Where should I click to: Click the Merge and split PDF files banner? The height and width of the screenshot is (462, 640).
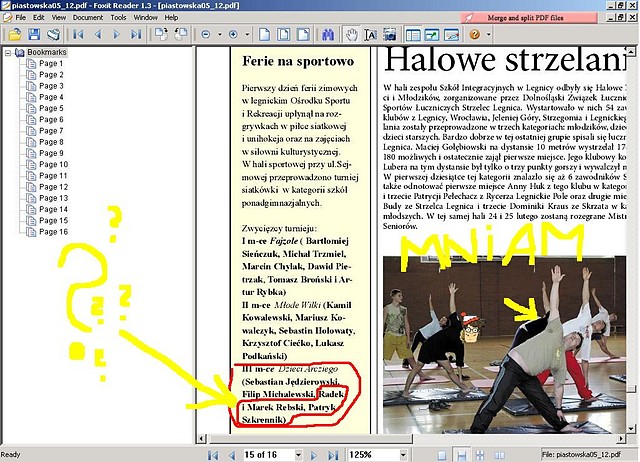click(x=529, y=18)
